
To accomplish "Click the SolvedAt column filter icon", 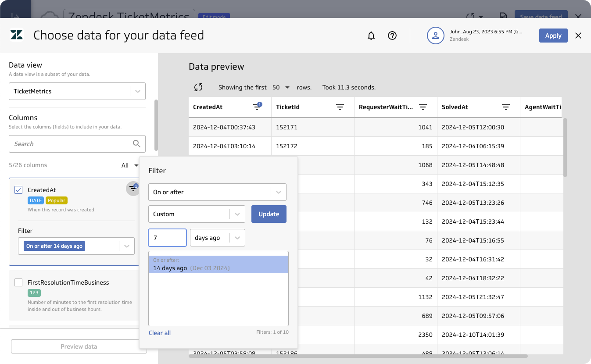I will pos(506,107).
